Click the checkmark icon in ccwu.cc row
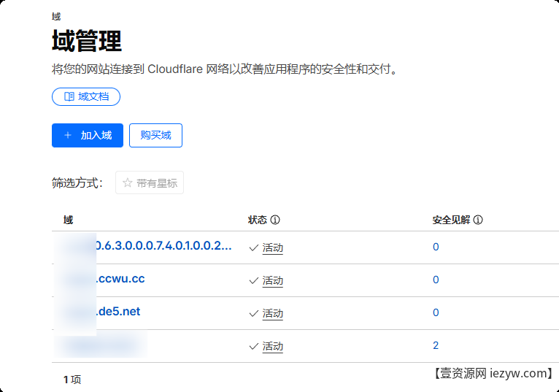The height and width of the screenshot is (392, 559). (x=253, y=280)
